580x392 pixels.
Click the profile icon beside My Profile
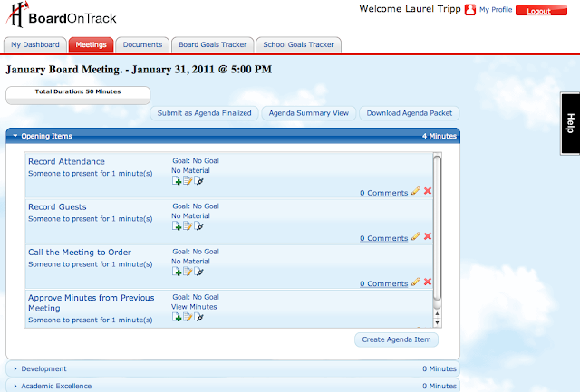click(470, 10)
